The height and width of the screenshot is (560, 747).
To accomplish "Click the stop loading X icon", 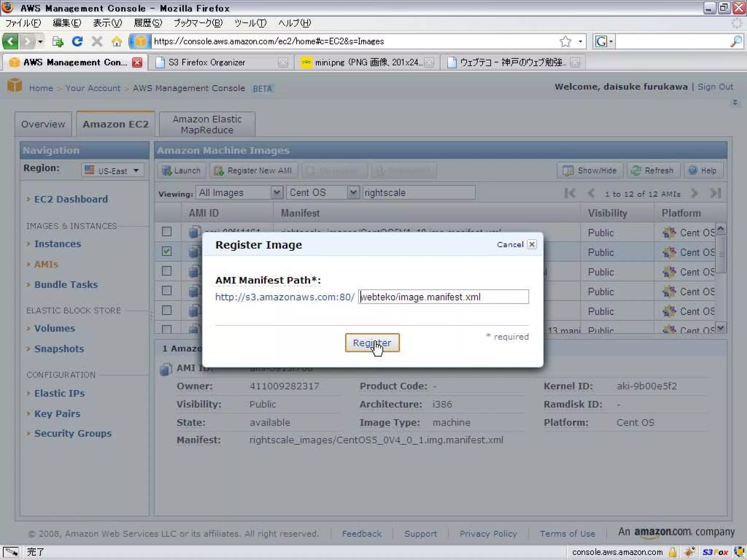I will (x=97, y=41).
